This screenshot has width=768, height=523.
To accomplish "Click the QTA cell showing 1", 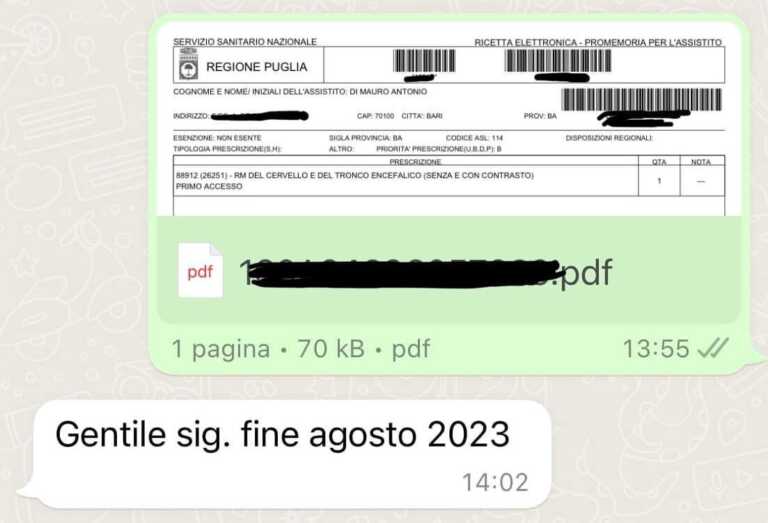I will tap(659, 181).
